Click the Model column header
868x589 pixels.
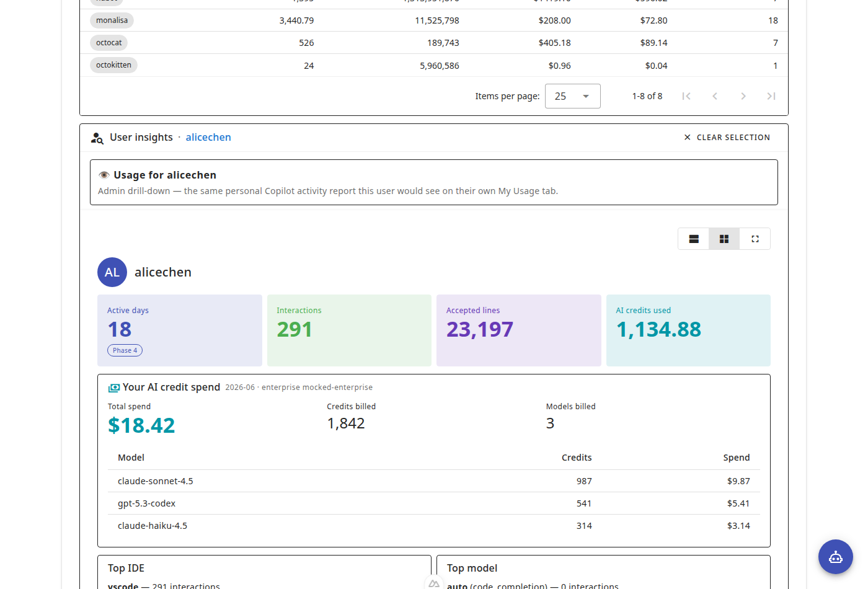131,458
